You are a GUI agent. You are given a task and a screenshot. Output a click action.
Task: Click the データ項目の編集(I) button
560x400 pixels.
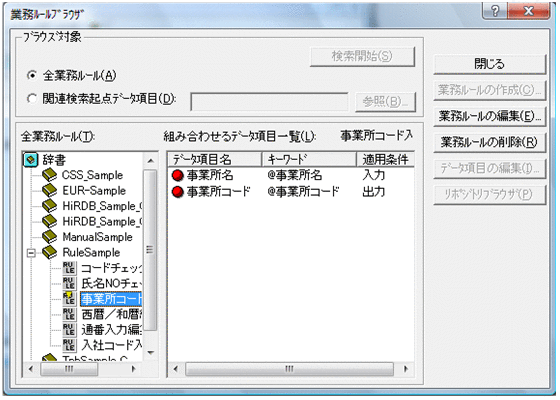[x=490, y=168]
